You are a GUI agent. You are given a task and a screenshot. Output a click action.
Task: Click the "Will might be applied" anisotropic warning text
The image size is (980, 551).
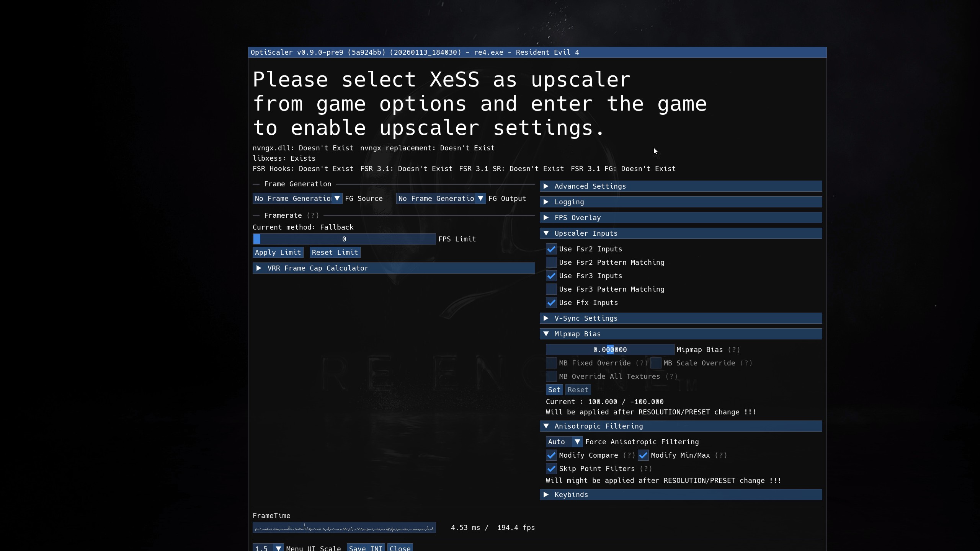point(663,481)
